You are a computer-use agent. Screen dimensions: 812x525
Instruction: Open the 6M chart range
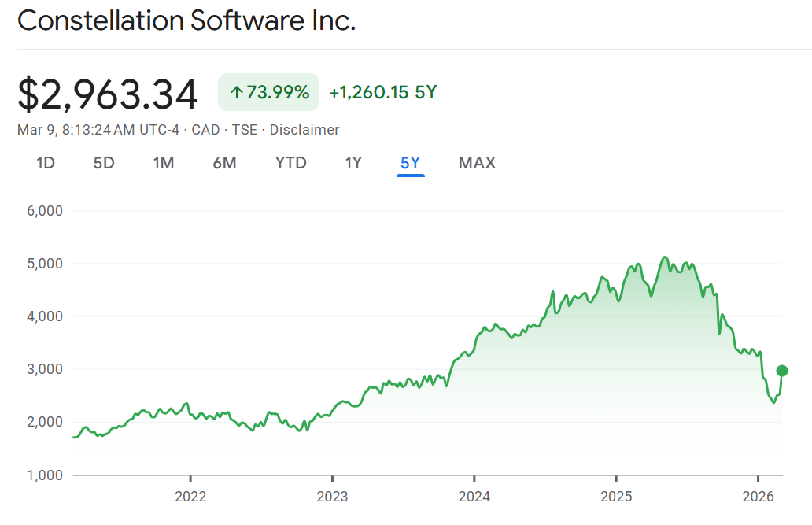click(224, 163)
